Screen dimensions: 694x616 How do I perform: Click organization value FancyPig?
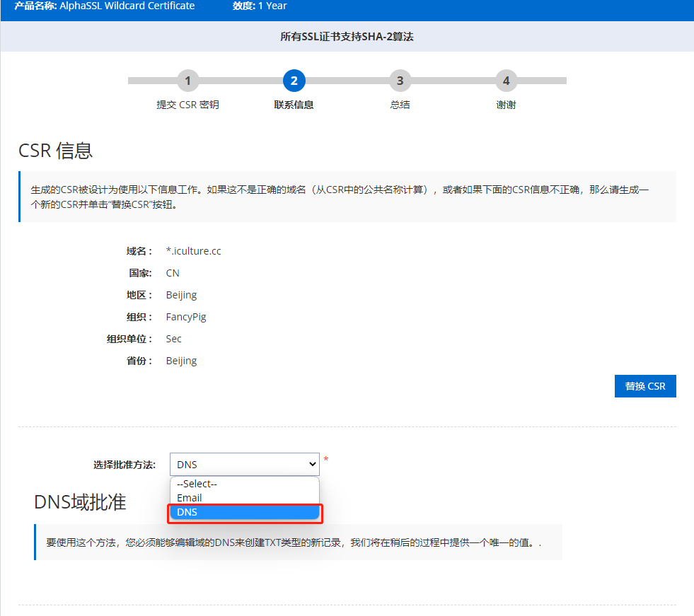(x=186, y=317)
